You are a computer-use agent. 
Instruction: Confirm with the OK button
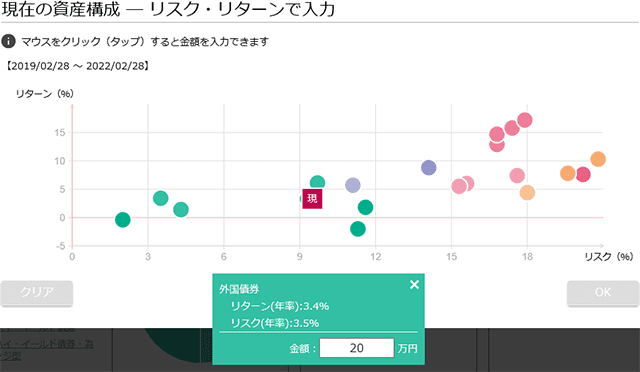[x=603, y=293]
